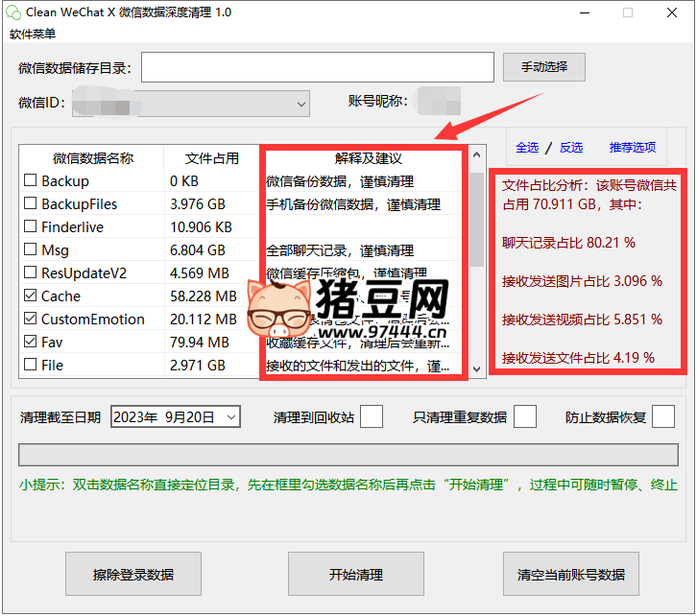Click the 手动选择 button

[543, 67]
